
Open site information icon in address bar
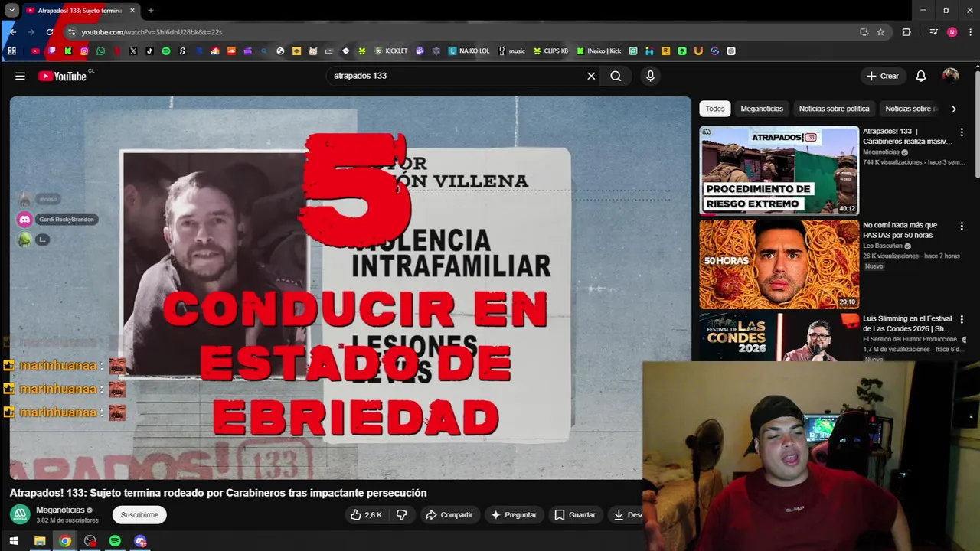(x=71, y=32)
